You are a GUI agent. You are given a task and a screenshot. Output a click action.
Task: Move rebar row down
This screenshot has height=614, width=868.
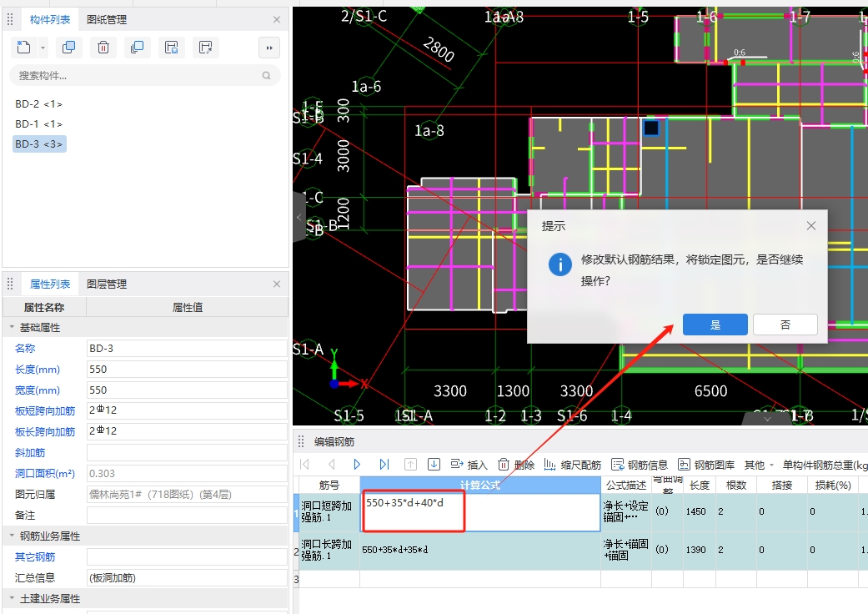pos(434,465)
